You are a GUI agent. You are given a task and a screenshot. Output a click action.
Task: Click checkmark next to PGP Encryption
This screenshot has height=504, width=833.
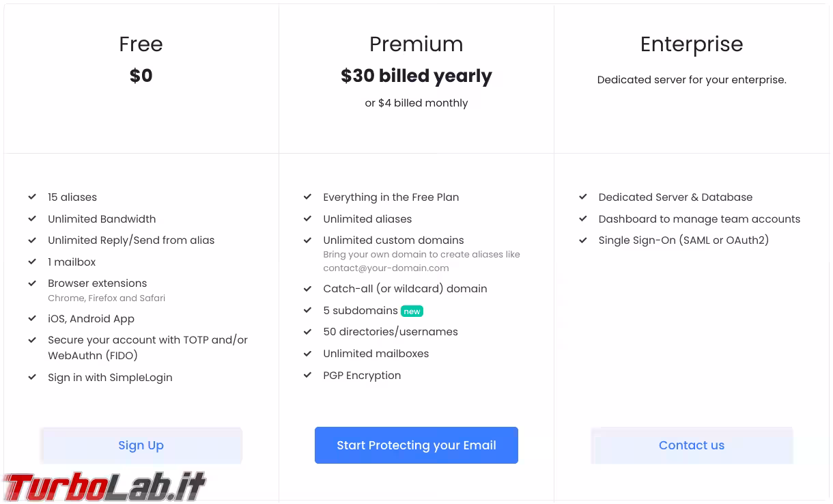coord(307,375)
